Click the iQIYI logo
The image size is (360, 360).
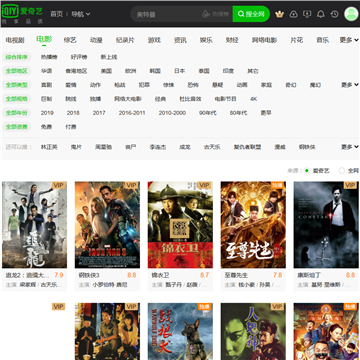[22, 14]
